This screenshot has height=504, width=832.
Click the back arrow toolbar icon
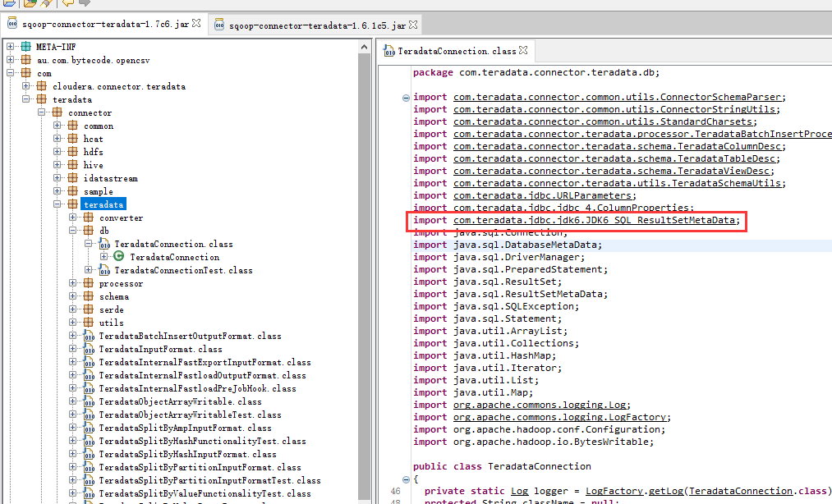(x=68, y=2)
